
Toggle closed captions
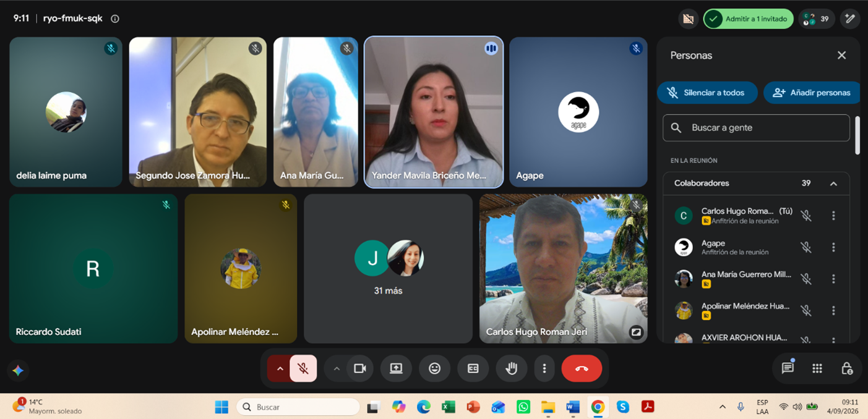473,368
